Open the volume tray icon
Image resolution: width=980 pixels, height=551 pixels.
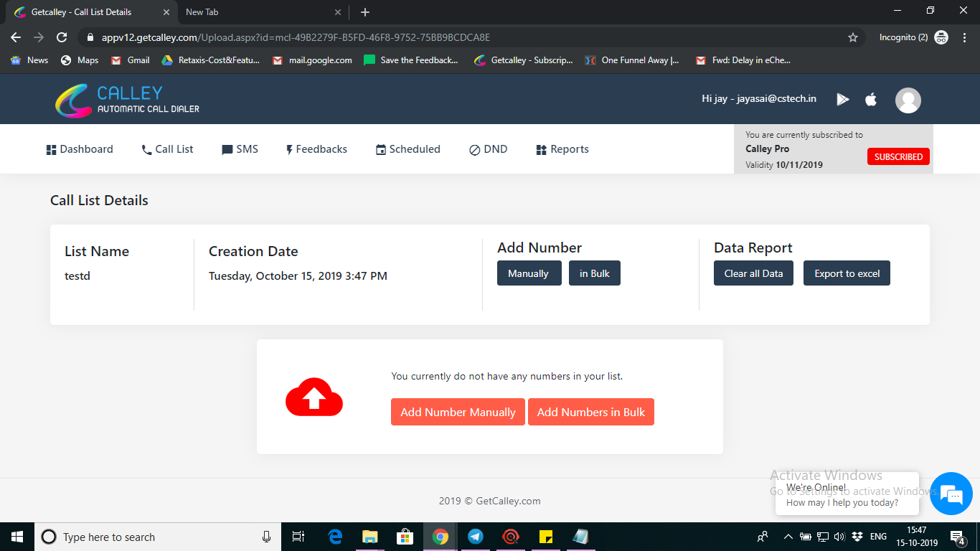click(x=840, y=537)
